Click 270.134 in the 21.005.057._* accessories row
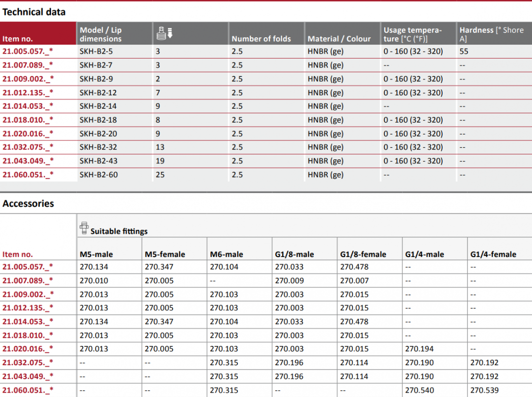532x397 pixels. point(94,266)
